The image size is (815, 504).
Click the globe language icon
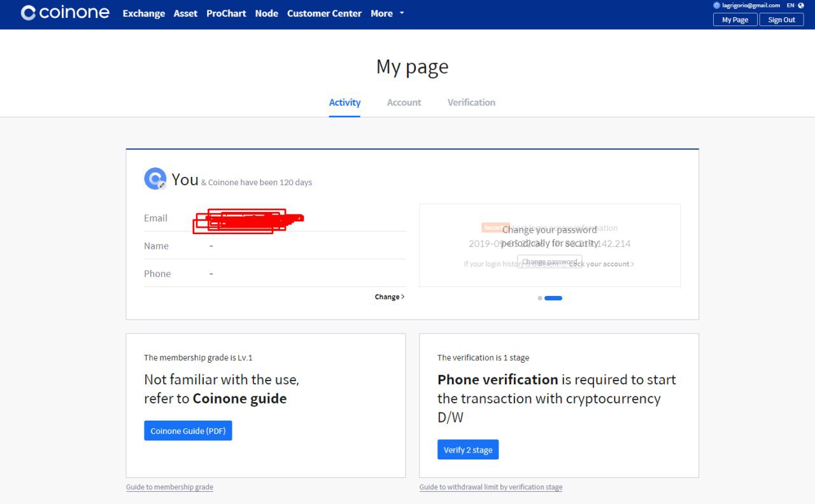[x=801, y=5]
